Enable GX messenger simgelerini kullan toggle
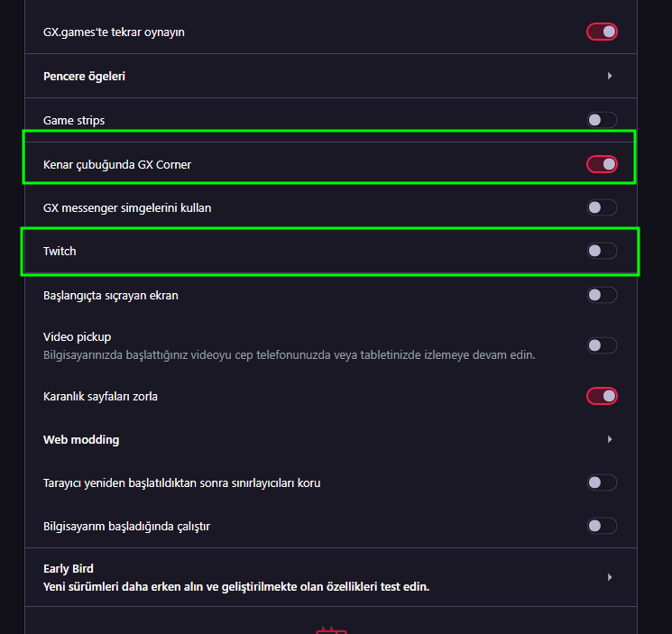This screenshot has width=672, height=634. [602, 207]
